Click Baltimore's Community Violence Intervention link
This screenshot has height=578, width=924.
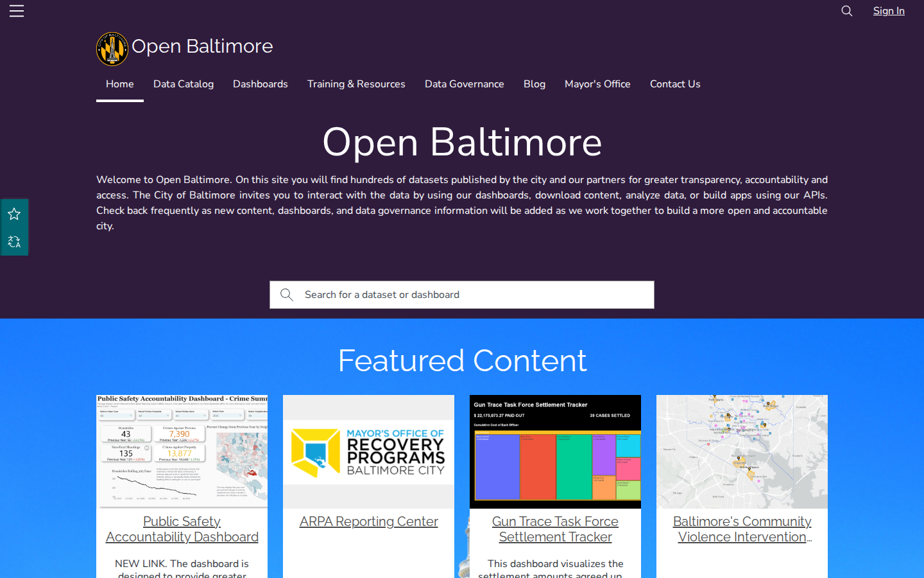tap(742, 529)
